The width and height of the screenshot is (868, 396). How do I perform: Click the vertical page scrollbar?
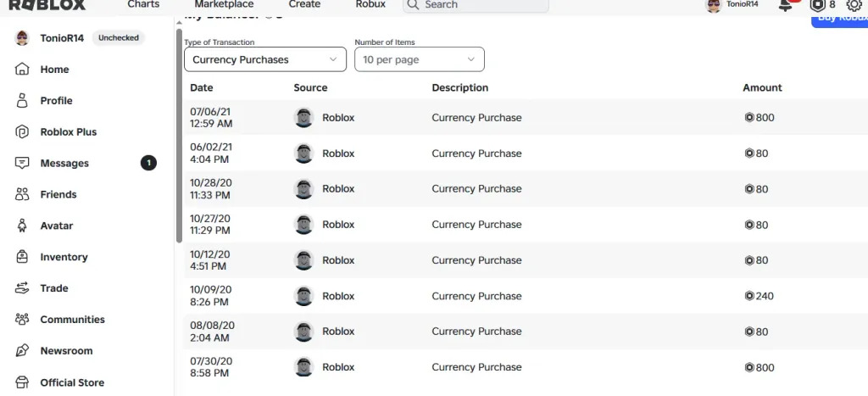click(179, 136)
